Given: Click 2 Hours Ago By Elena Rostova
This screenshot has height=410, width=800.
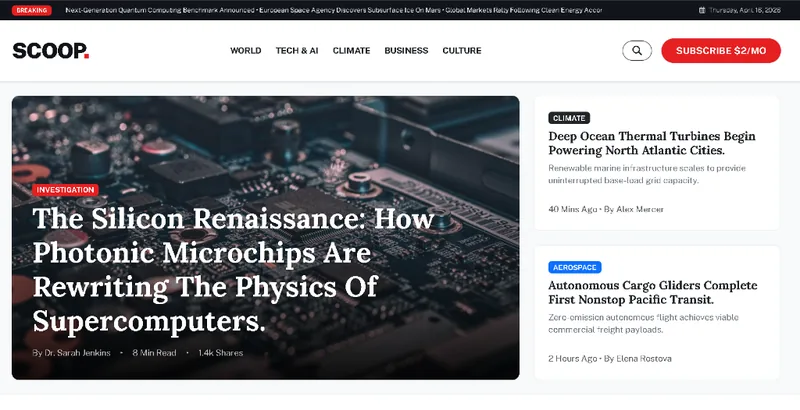Looking at the screenshot, I should (x=610, y=358).
